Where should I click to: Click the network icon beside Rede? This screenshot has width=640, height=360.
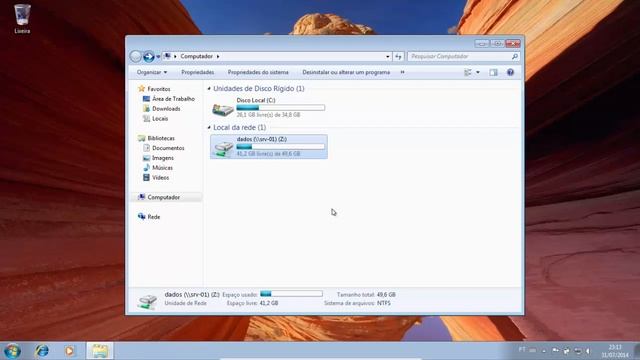click(x=142, y=216)
